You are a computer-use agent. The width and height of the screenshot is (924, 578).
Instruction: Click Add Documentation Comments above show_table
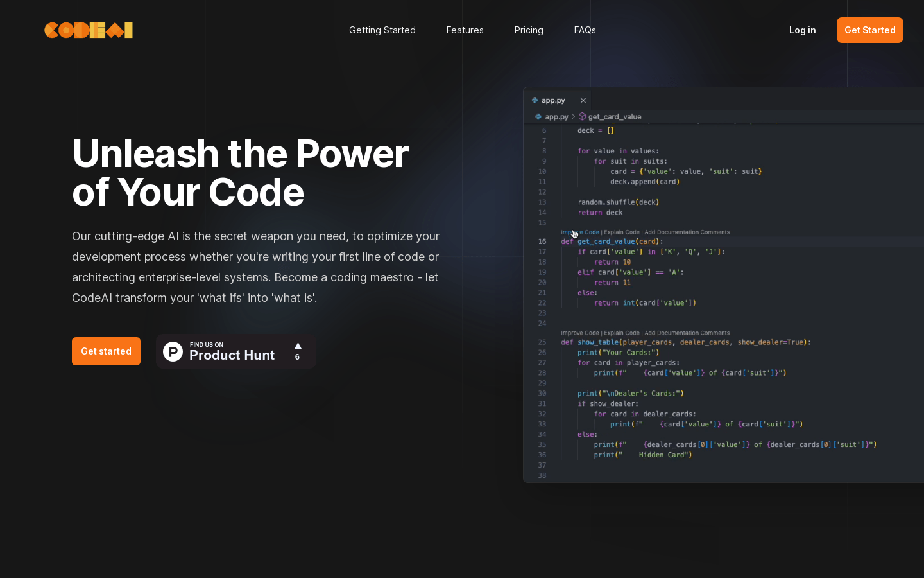pos(687,333)
